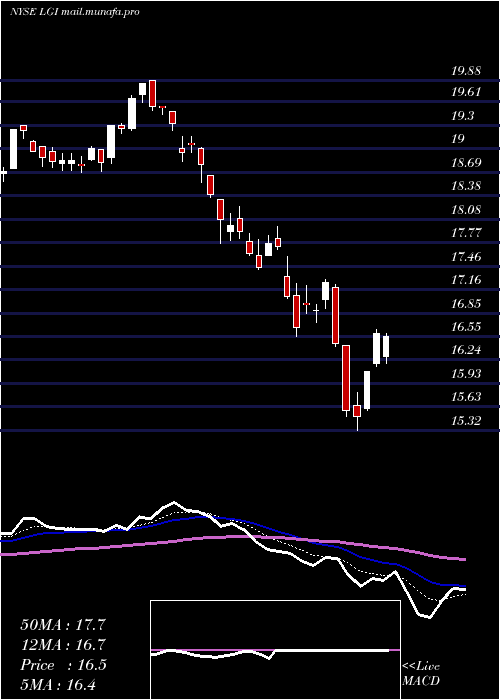Click the 5MA : 16.4 readout
The width and height of the screenshot is (500, 700).
(58, 685)
